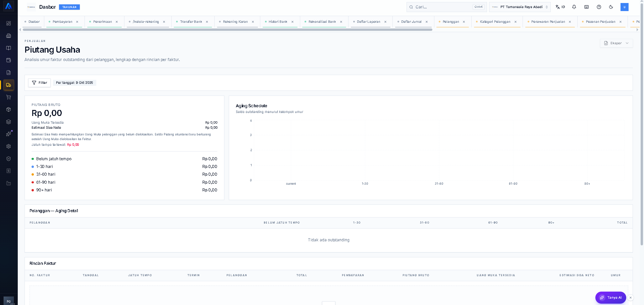Expand the Ekspor dropdown
Screen dimensions: 644x305
[616, 43]
